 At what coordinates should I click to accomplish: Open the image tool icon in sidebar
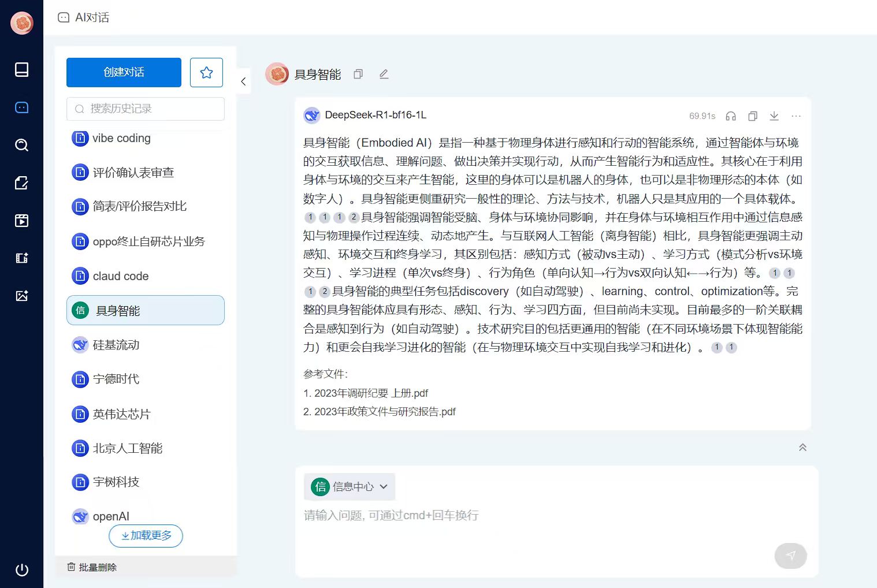pos(21,295)
